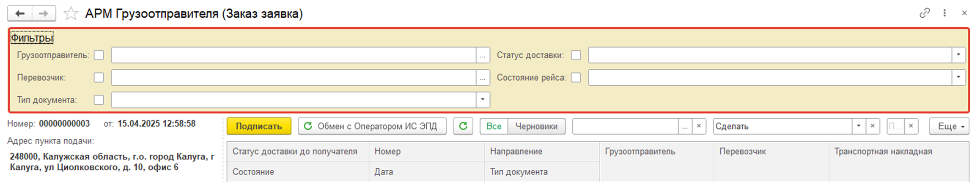Enable the Статус доставки filter checkbox
The image size is (980, 182).
click(x=576, y=55)
